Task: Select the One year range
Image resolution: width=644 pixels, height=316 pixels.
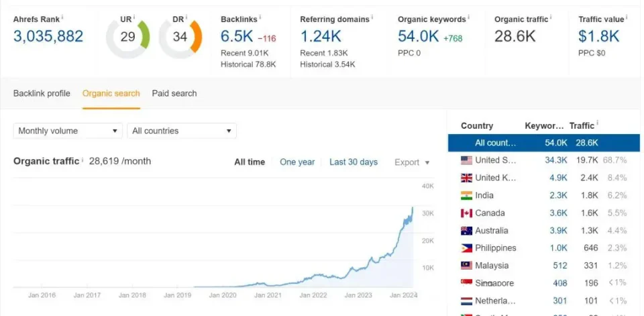Action: 297,162
